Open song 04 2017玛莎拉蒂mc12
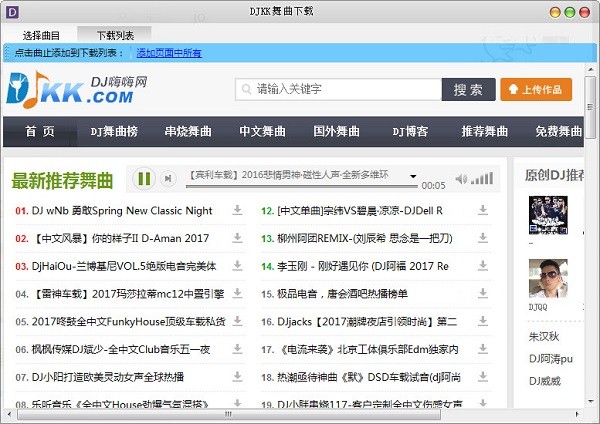The image size is (600, 424). 129,294
